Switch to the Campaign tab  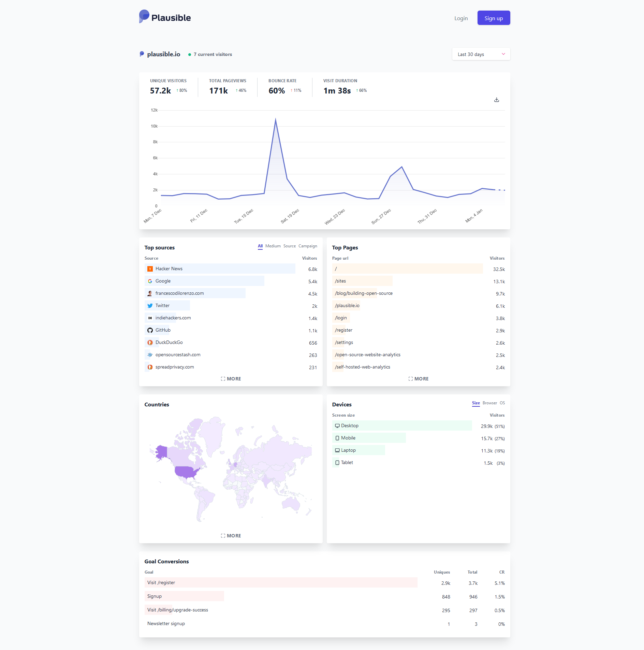click(308, 246)
